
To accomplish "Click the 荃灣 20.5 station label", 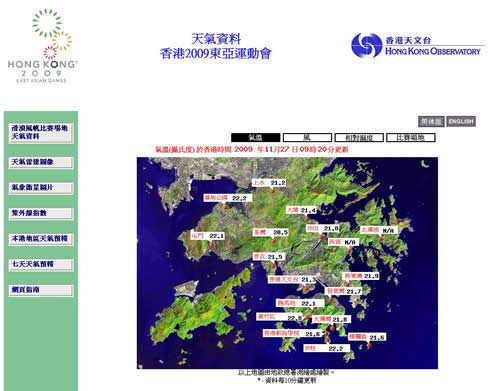I will (271, 232).
